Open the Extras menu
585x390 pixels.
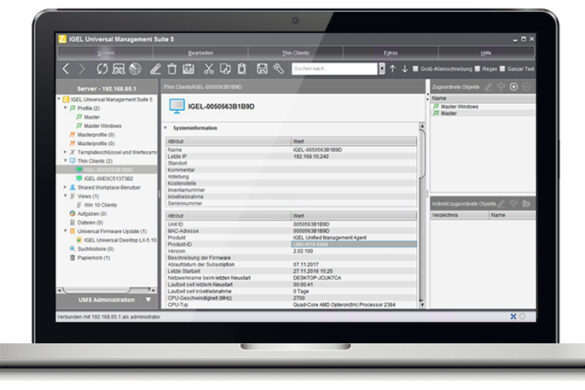point(391,53)
